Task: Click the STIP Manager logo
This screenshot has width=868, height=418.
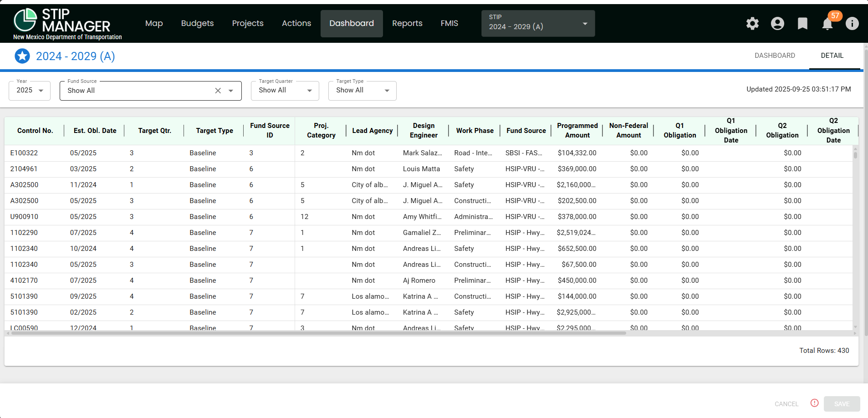Action: [x=67, y=24]
